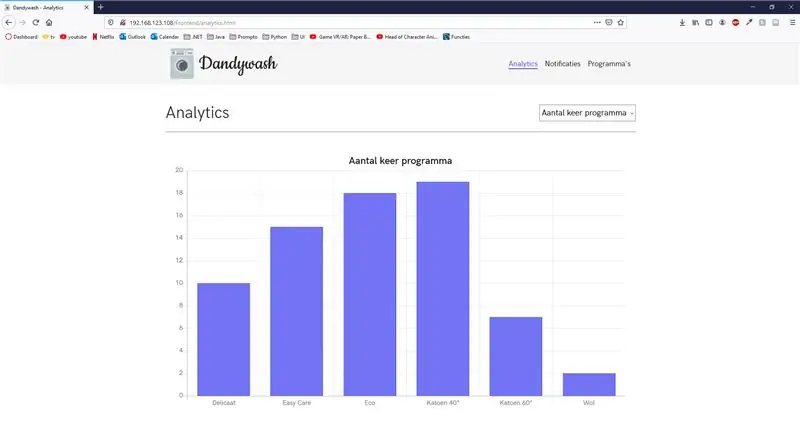Screen dimensions: 800x434
Task: Close the Dandywash - Analytics tab
Action: click(x=86, y=8)
